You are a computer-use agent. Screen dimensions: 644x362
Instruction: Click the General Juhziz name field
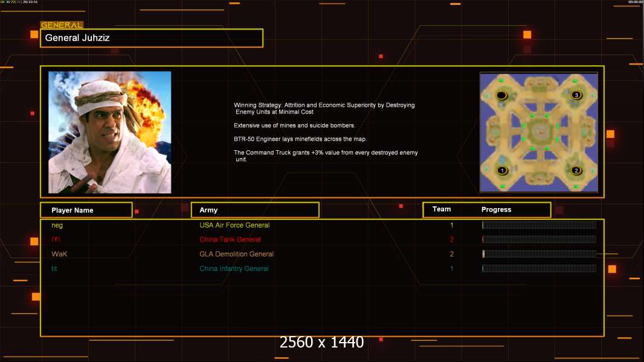152,38
